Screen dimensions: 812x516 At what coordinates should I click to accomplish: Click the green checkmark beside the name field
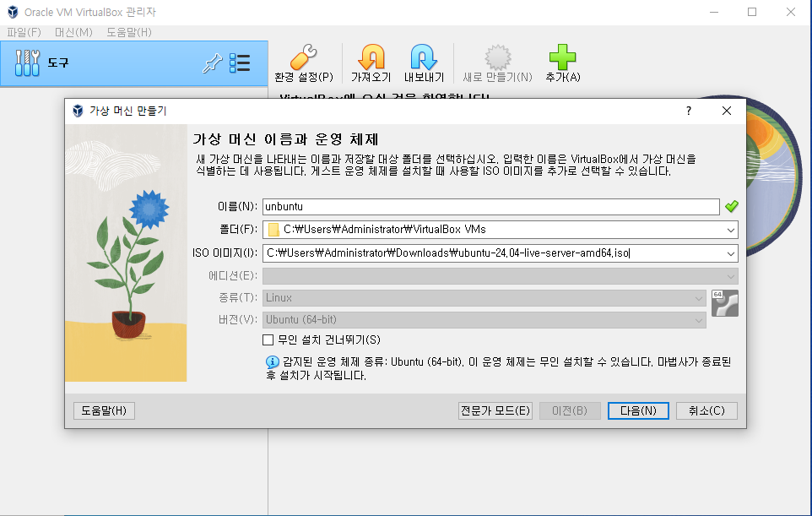tap(732, 206)
